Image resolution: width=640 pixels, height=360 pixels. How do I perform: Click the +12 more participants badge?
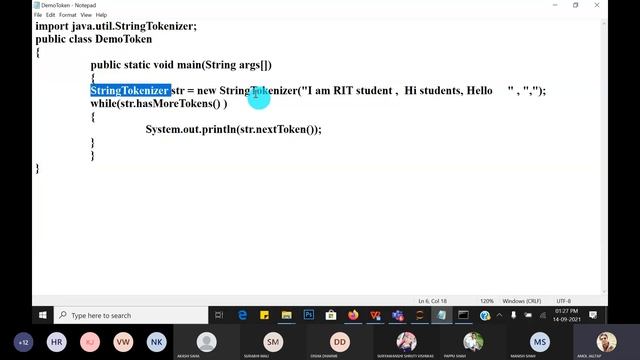pos(23,342)
